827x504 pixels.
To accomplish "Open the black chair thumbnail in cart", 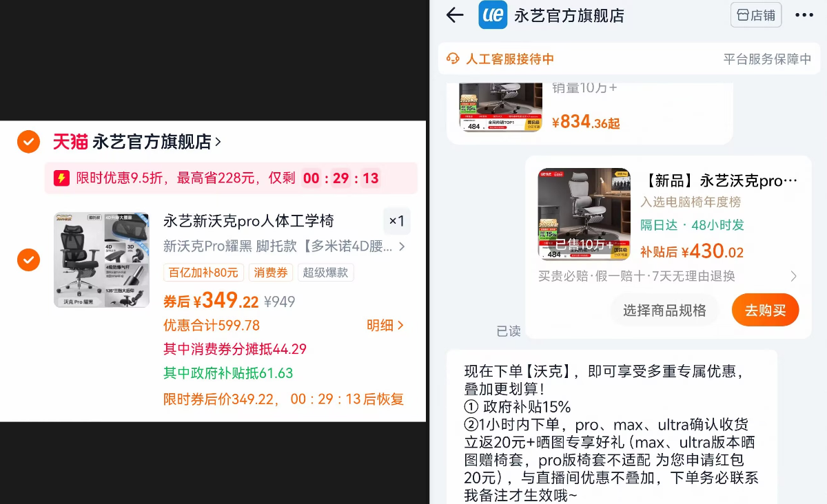I will (x=101, y=260).
